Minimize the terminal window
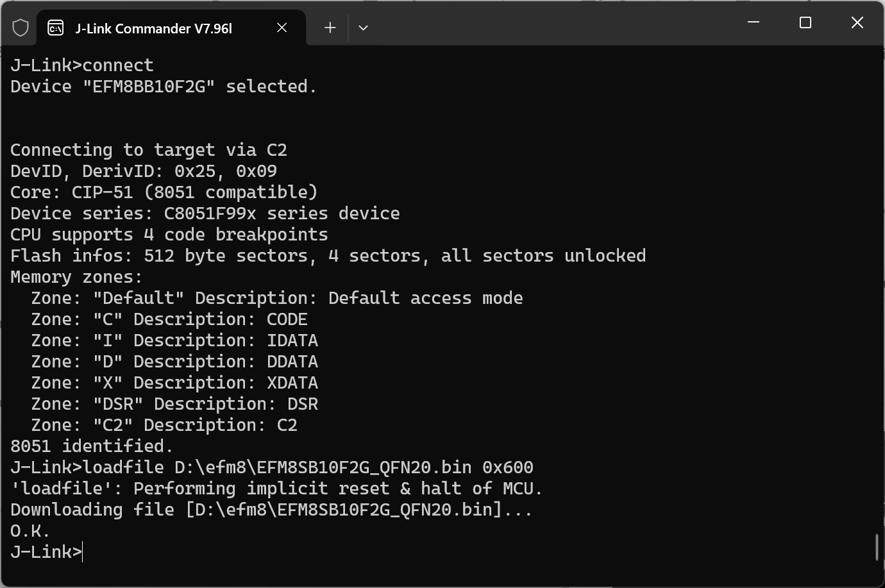885x588 pixels. pyautogui.click(x=754, y=22)
